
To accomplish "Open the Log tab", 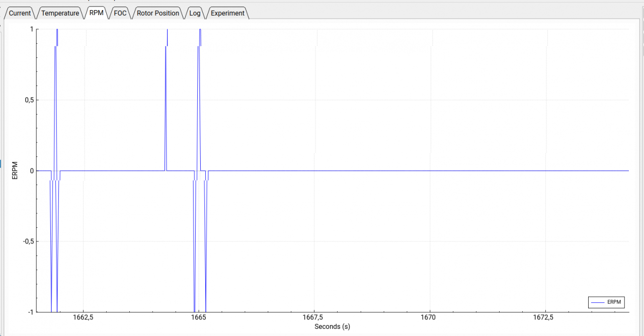I will pyautogui.click(x=195, y=13).
